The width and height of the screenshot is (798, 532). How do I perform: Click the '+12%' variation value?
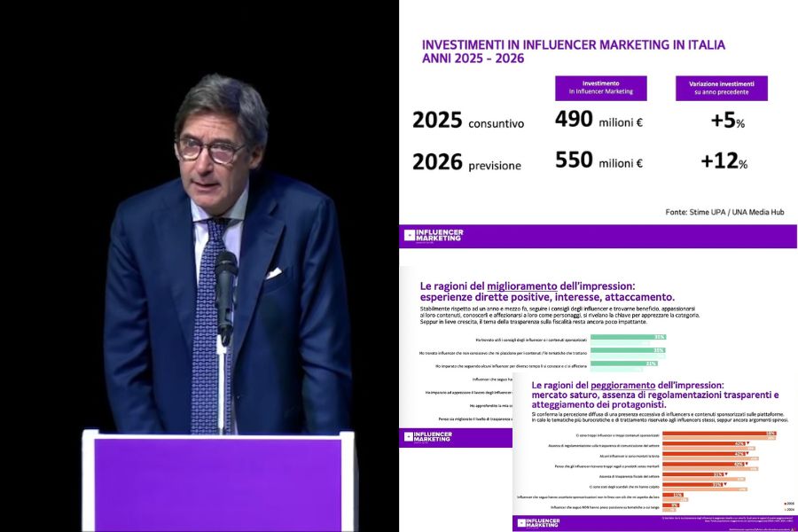pyautogui.click(x=724, y=161)
